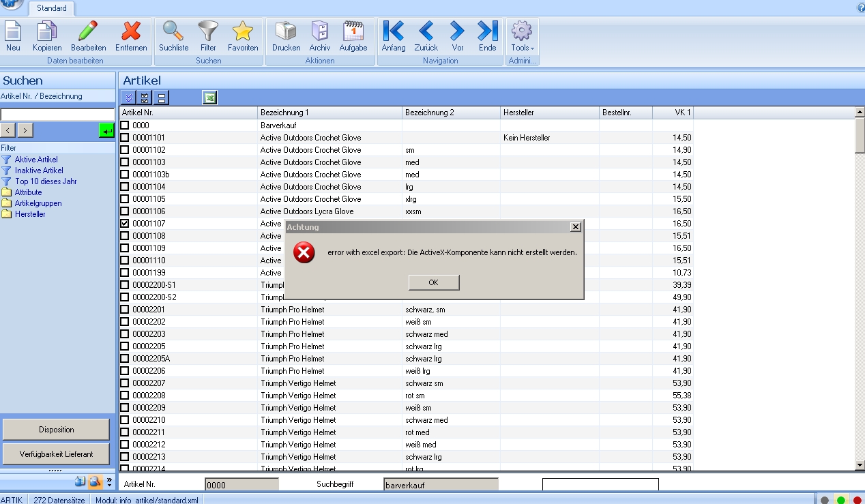Click the Artikel Nr. search input field
Viewport: 865px width, 504px height.
57,115
